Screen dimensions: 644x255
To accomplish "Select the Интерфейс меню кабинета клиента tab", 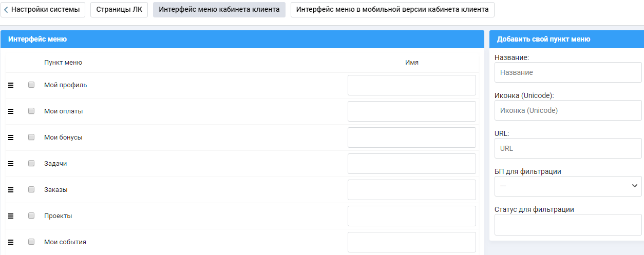I will pyautogui.click(x=219, y=9).
